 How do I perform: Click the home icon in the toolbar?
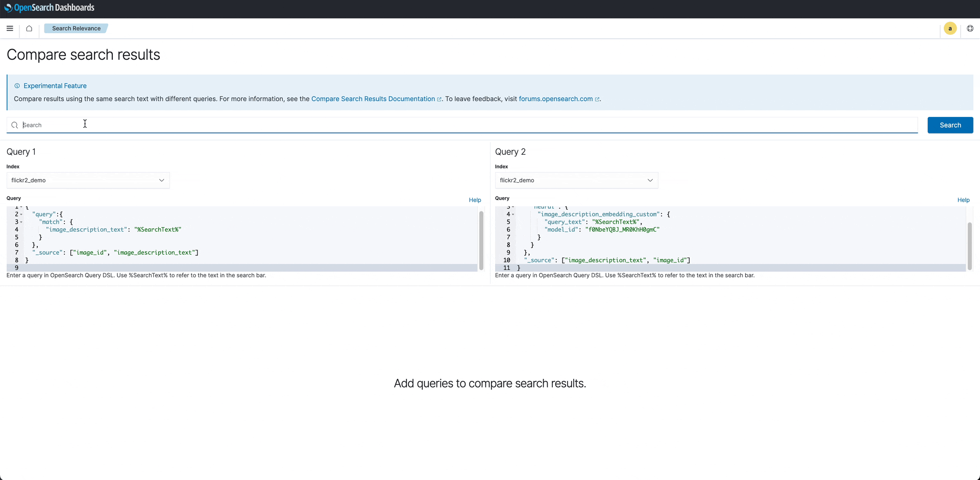29,29
